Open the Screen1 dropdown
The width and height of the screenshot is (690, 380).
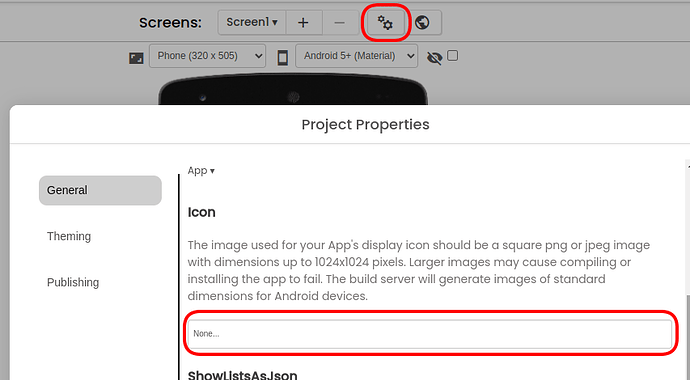pyautogui.click(x=252, y=22)
